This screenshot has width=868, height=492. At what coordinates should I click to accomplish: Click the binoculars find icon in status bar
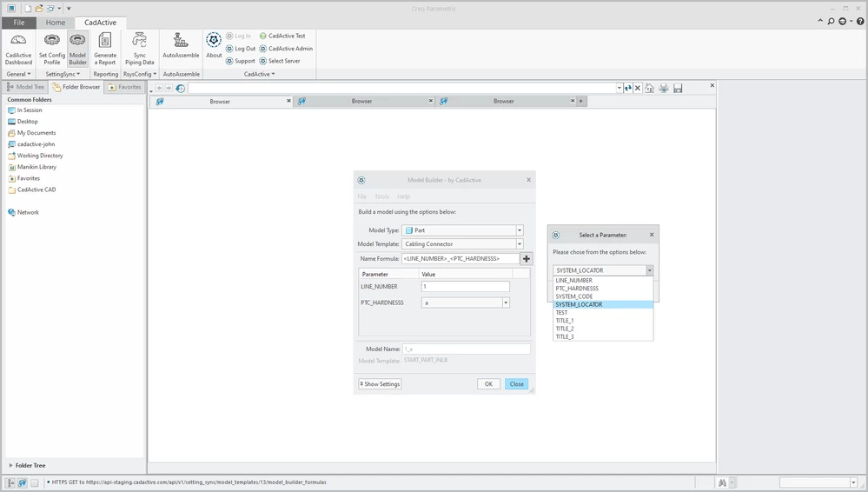[722, 483]
